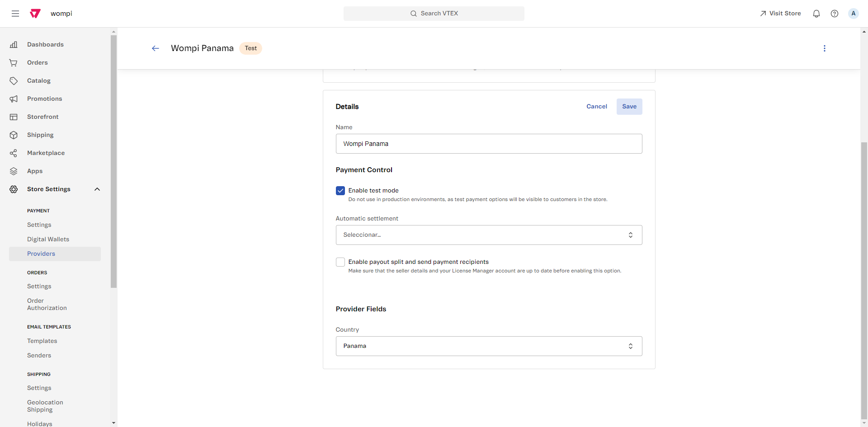868x427 pixels.
Task: Click the Orders cart icon in sidebar
Action: (14, 63)
